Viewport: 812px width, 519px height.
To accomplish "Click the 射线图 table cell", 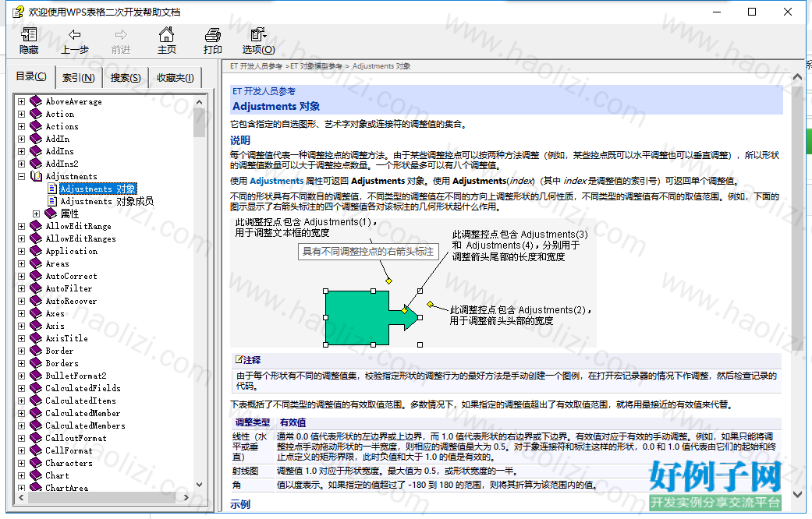I will [x=245, y=471].
